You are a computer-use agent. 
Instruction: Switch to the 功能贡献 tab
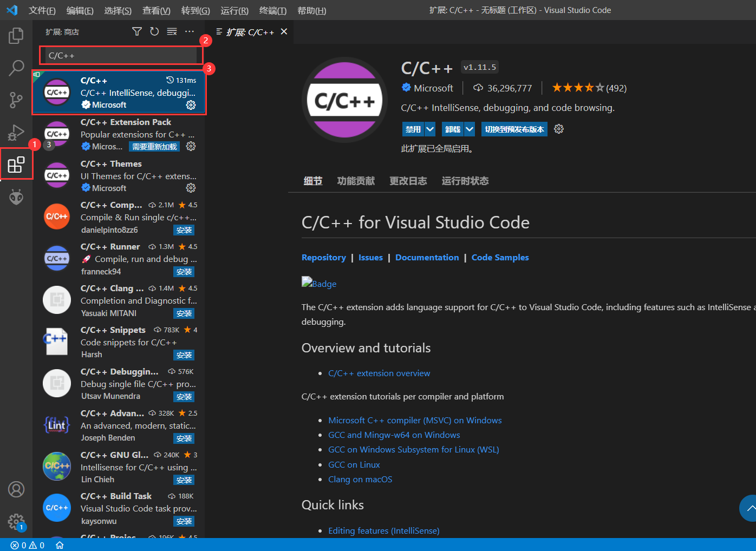coord(356,181)
